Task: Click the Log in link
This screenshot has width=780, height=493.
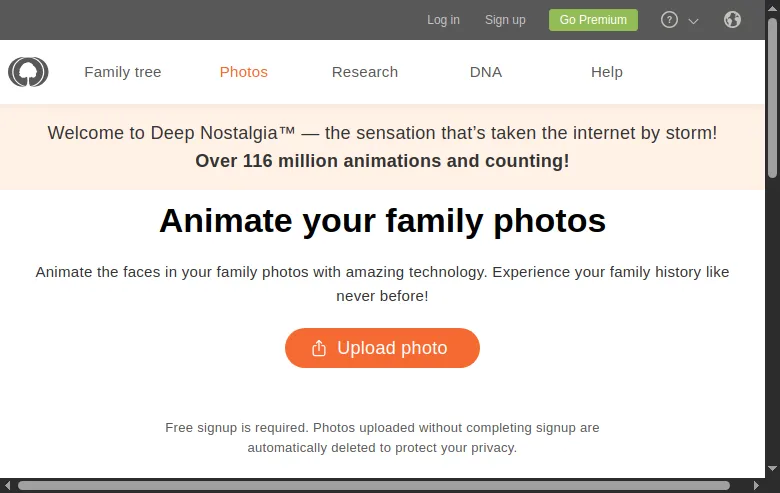Action: point(443,20)
